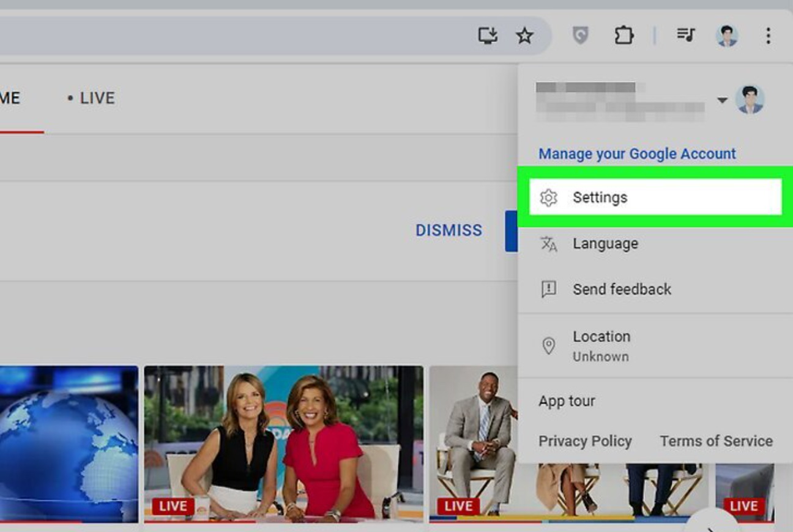Switch to the LIVE tab
Image resolution: width=793 pixels, height=532 pixels.
(91, 98)
